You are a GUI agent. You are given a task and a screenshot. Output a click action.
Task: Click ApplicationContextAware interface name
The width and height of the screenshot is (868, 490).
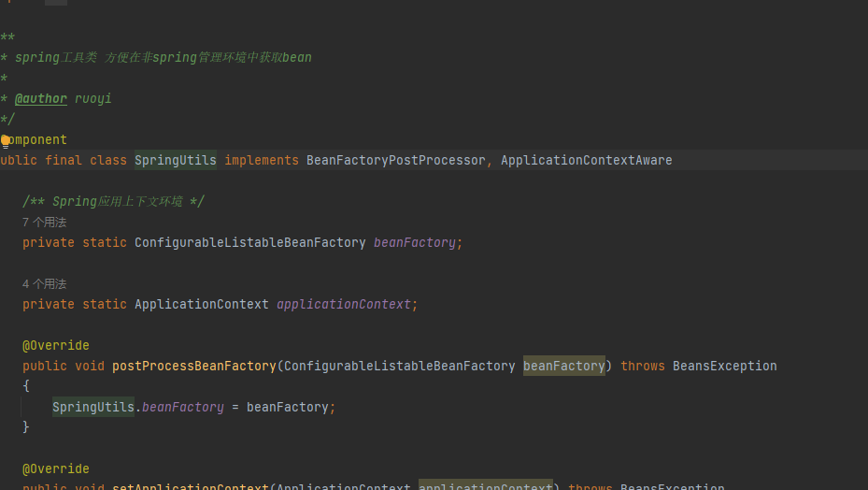[586, 161]
